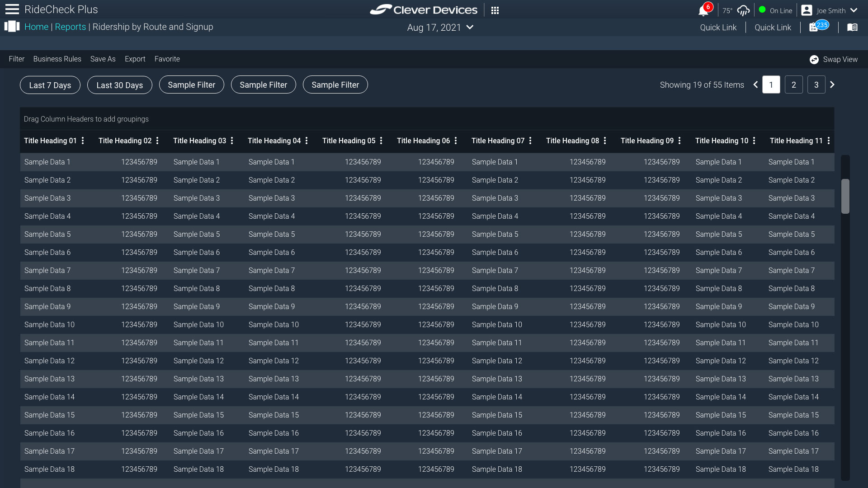Click 'Sample Data 3' under Title Heading 10
Image resolution: width=868 pixels, height=488 pixels.
(x=719, y=198)
